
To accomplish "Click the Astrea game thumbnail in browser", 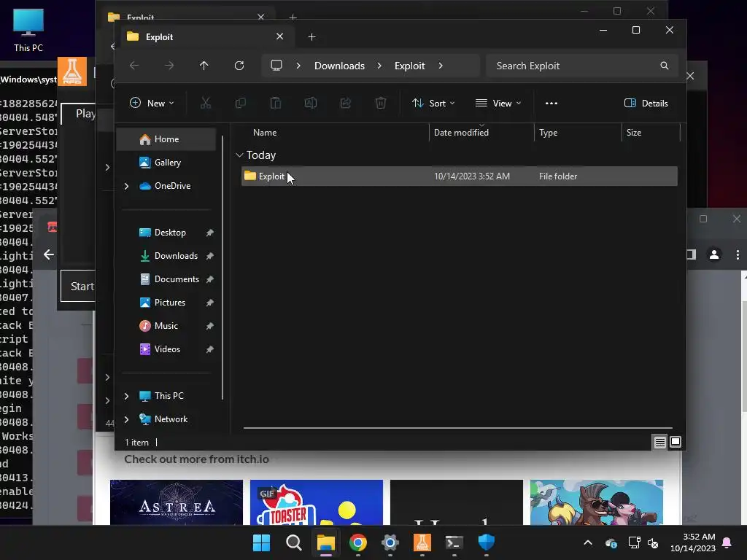I will tap(177, 502).
